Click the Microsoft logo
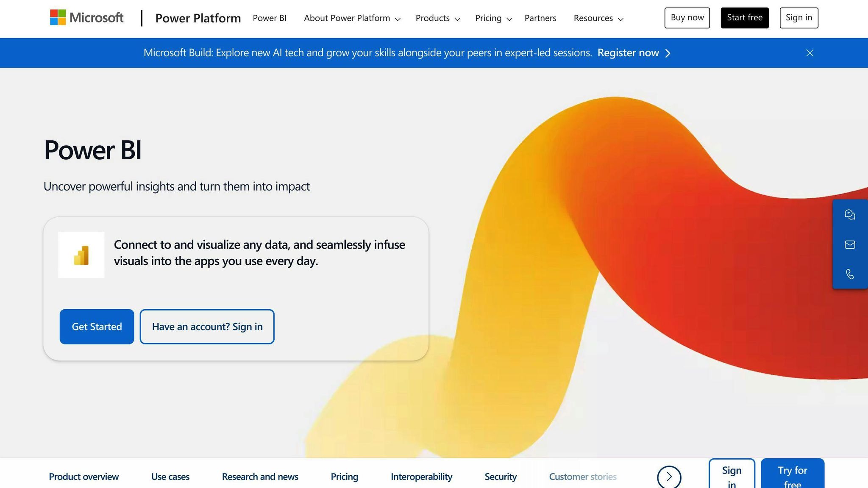868x488 pixels. (86, 18)
